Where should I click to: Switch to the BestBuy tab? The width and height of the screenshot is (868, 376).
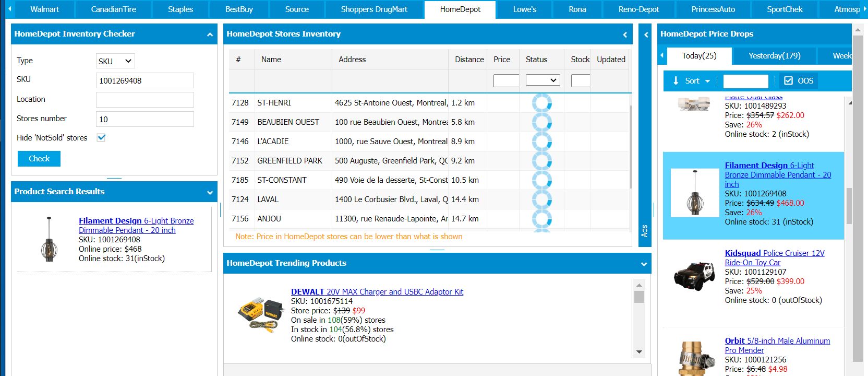[239, 9]
